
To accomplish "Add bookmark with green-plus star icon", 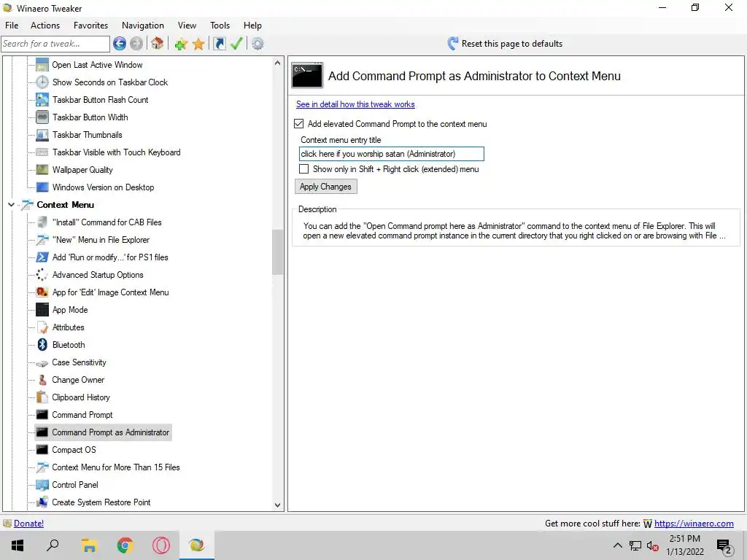I will click(181, 44).
